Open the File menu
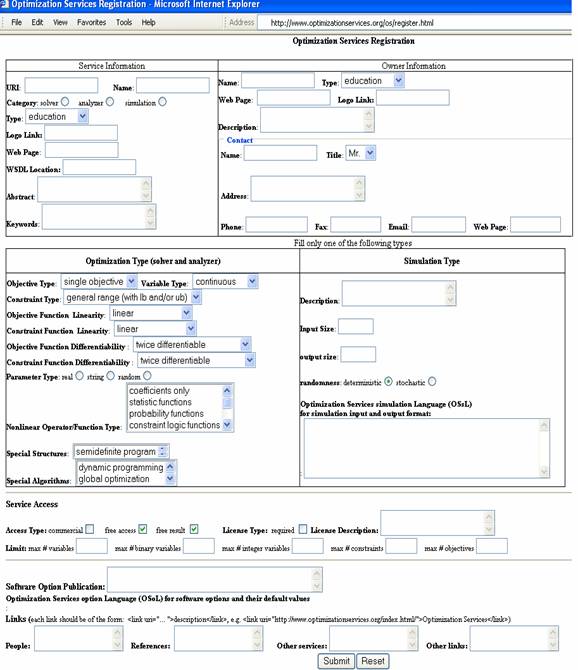578x670 pixels. pyautogui.click(x=16, y=22)
